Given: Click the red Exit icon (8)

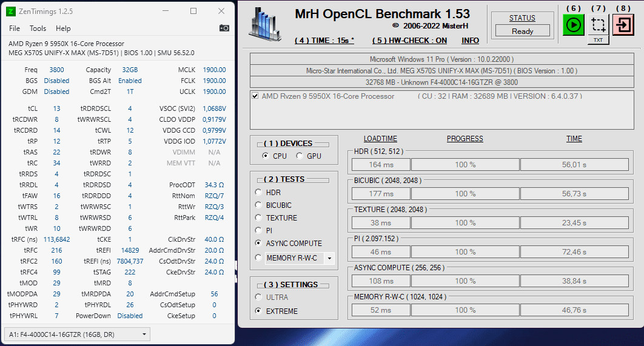Looking at the screenshot, I should pos(623,25).
